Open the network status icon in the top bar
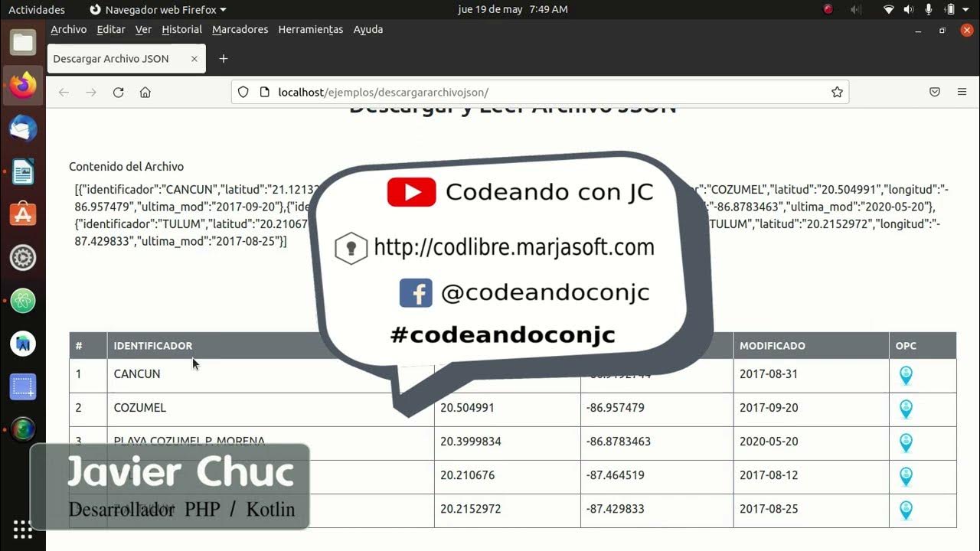The height and width of the screenshot is (551, 980). [889, 10]
